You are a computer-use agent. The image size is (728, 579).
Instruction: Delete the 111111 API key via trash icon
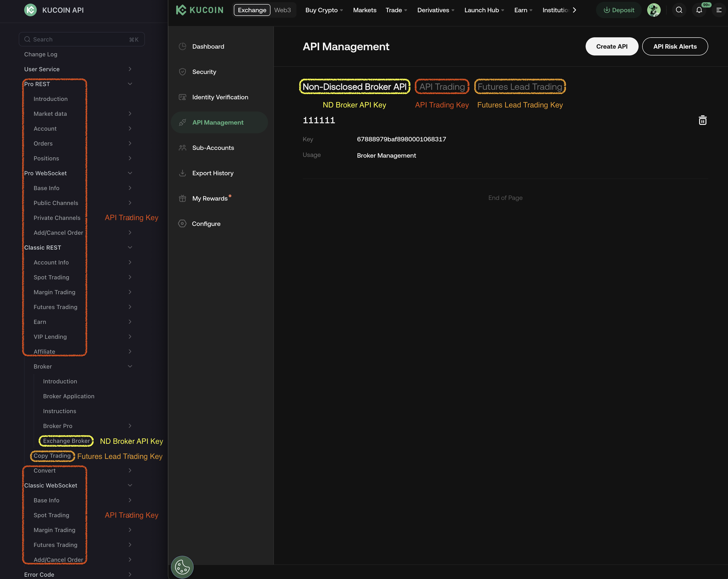[702, 120]
